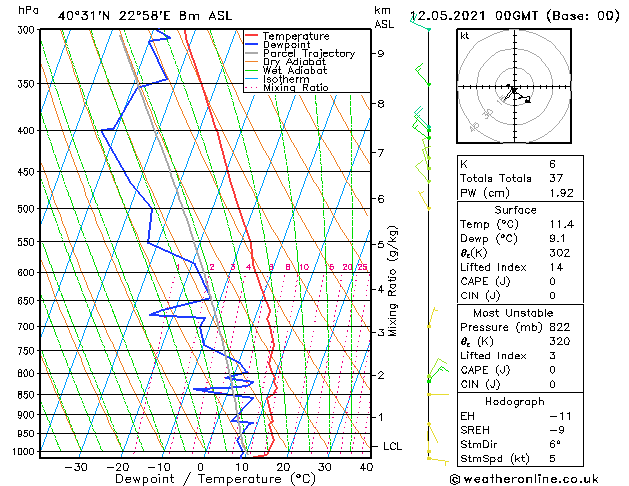Click the StmSpd (kt) value 5
629x486 pixels.
(x=552, y=459)
